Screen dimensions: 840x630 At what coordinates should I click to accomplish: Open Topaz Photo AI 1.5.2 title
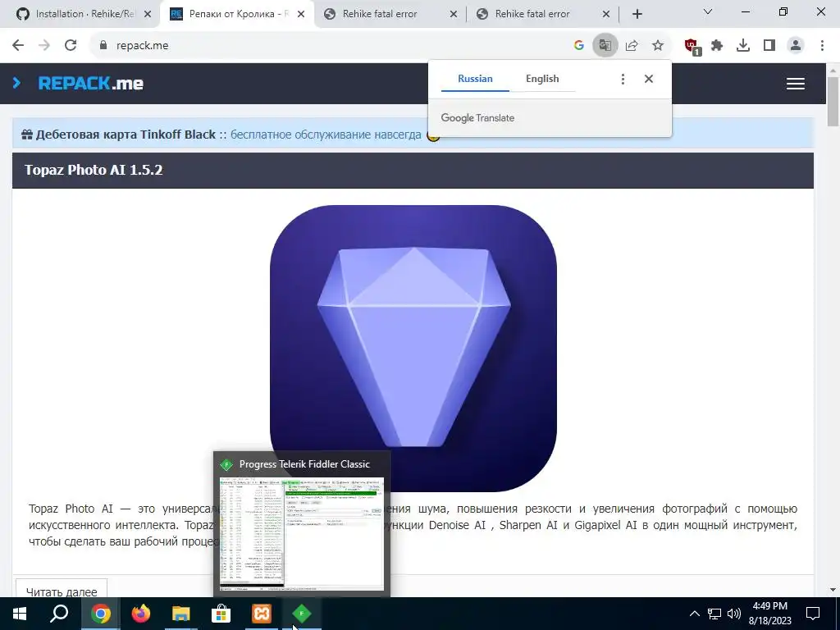(x=94, y=170)
